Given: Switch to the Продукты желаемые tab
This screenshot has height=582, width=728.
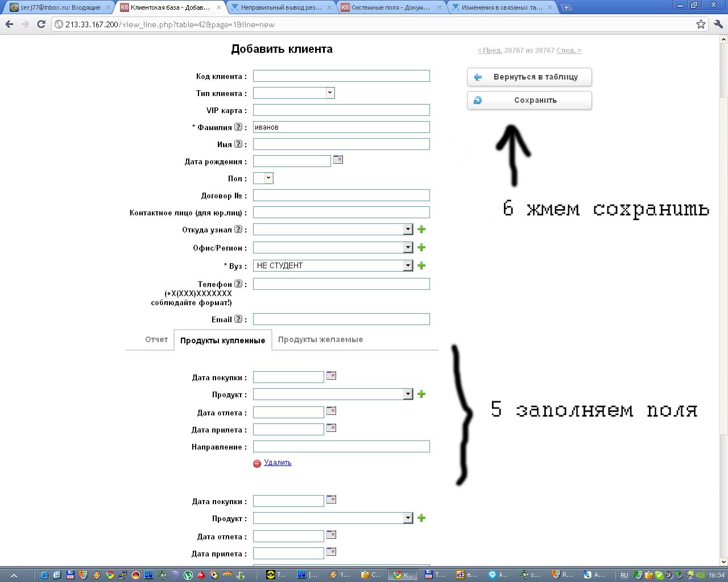Looking at the screenshot, I should coord(320,340).
